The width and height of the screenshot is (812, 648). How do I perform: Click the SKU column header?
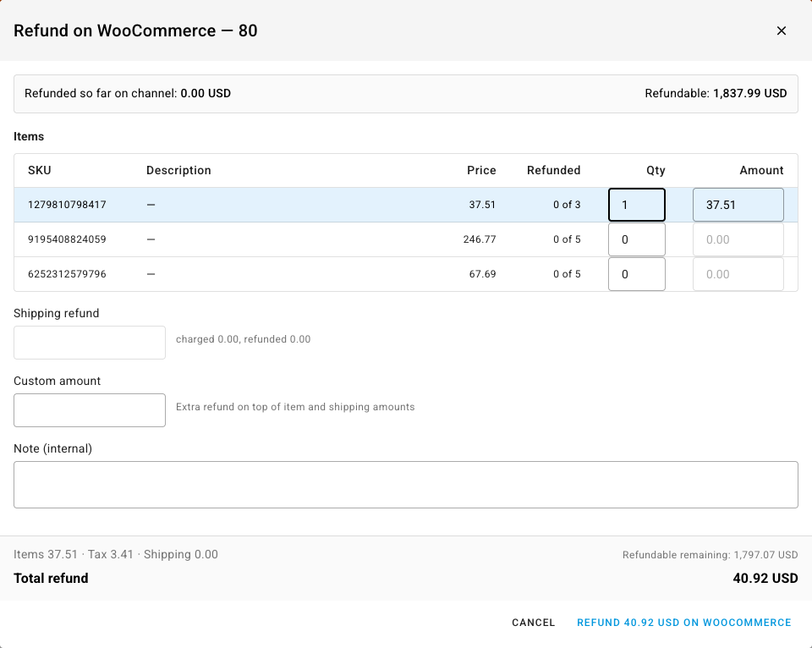point(40,170)
